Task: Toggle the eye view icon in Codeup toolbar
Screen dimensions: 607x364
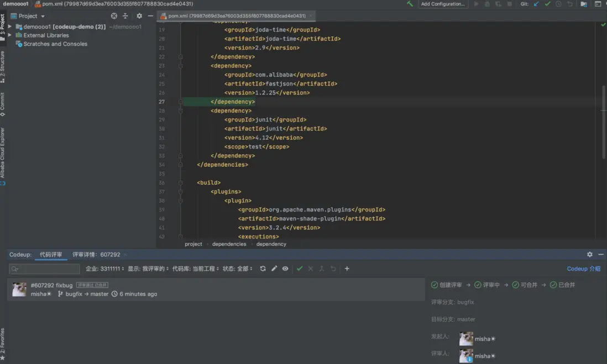Action: click(x=285, y=268)
